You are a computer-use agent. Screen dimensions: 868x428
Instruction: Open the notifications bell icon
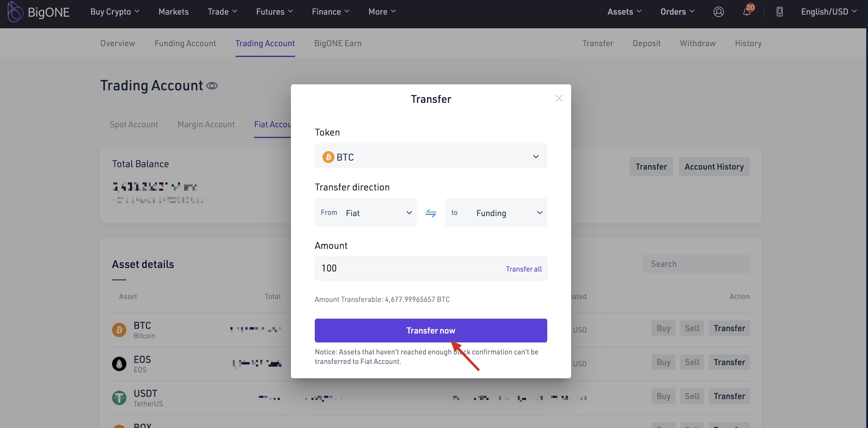[747, 12]
